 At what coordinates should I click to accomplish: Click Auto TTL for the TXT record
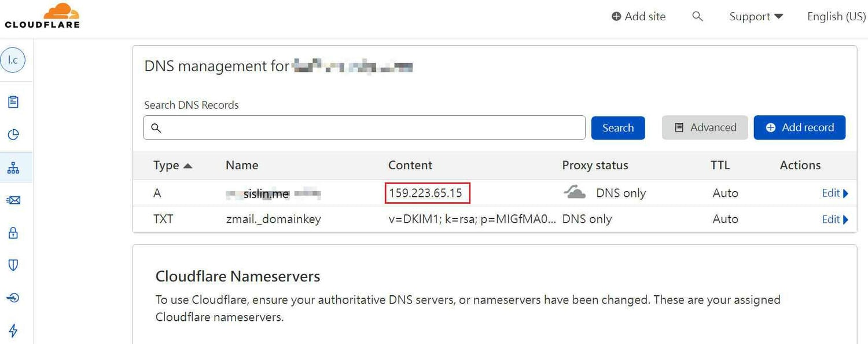click(x=726, y=219)
